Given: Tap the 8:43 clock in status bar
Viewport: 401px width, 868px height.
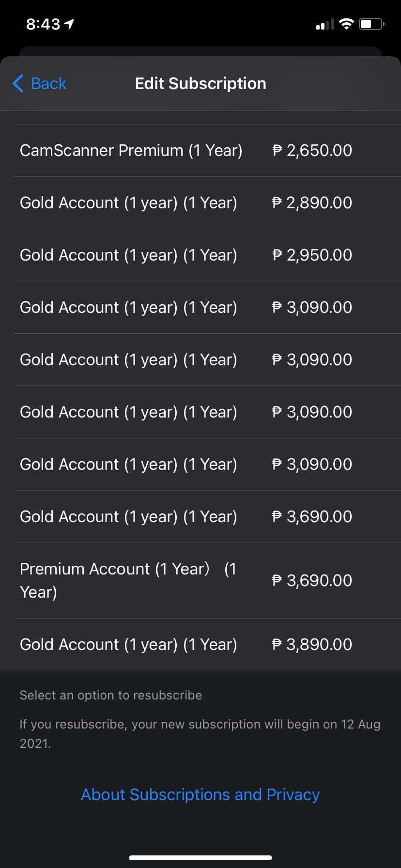Looking at the screenshot, I should coord(43,24).
